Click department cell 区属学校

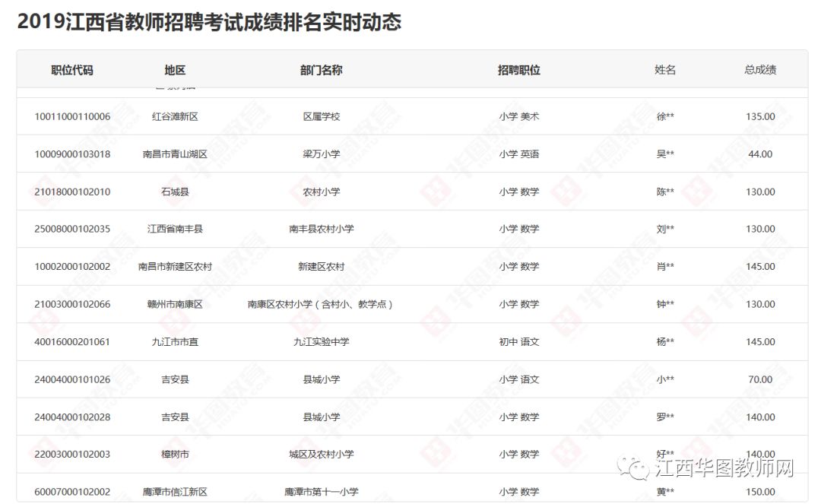(321, 117)
